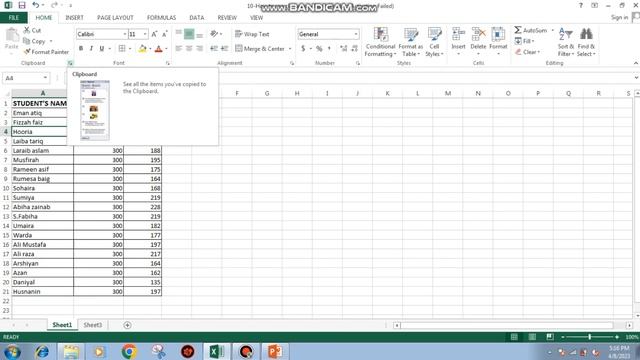Switch to the INSERT tab
Viewport: 640px width, 360px height.
click(x=74, y=18)
